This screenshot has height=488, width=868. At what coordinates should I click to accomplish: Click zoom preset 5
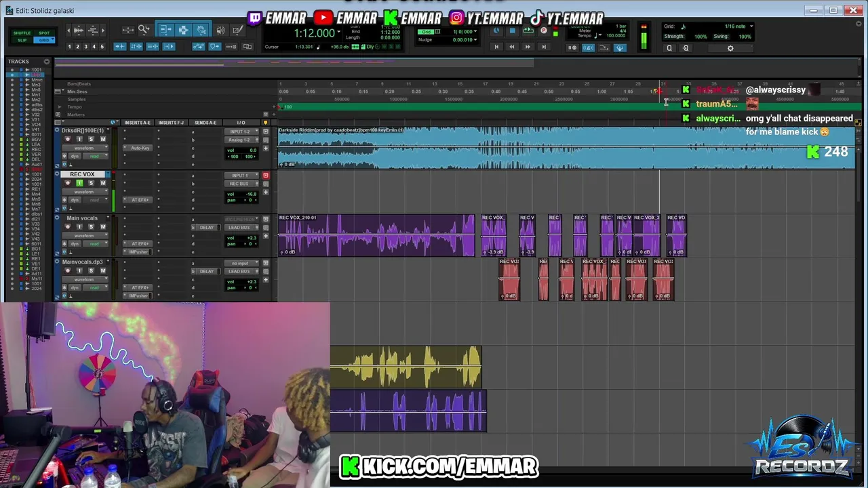102,47
